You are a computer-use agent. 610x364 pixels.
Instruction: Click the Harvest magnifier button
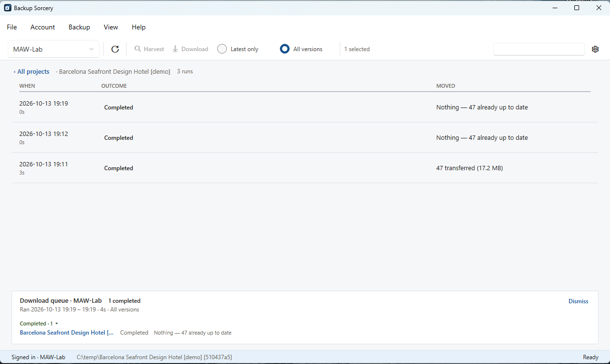click(149, 49)
